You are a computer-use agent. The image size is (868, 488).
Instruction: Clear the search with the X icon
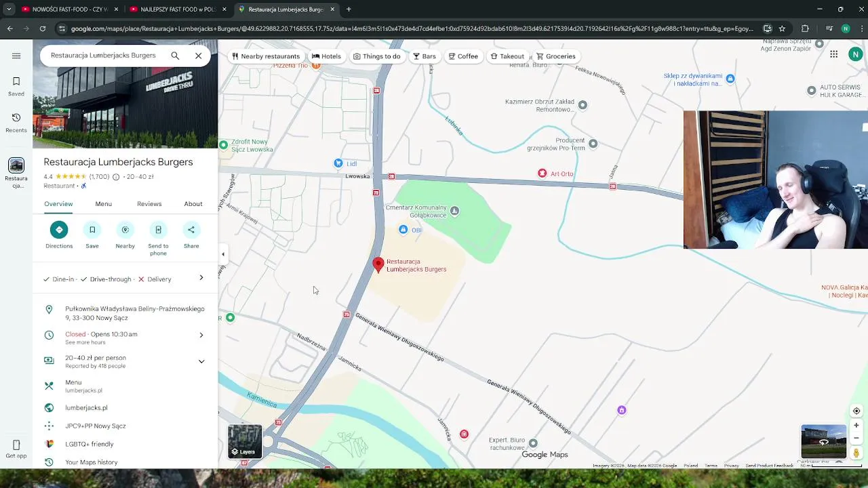[x=198, y=56]
